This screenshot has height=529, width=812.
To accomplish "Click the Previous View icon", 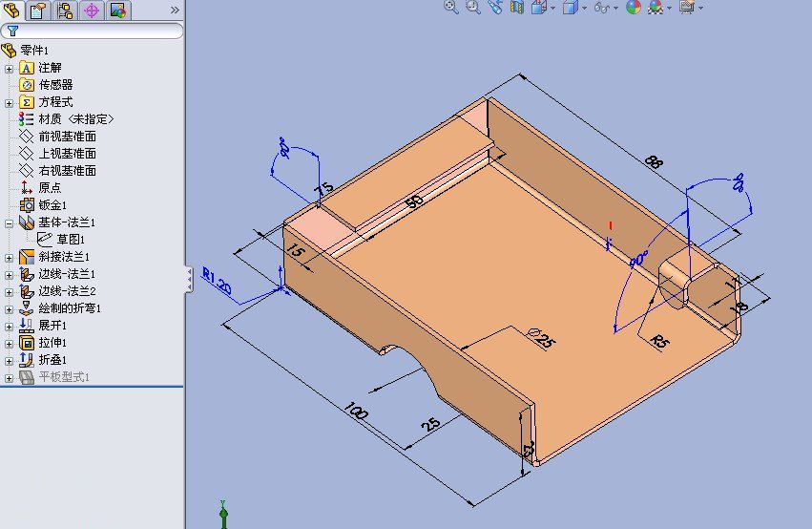I will click(494, 8).
